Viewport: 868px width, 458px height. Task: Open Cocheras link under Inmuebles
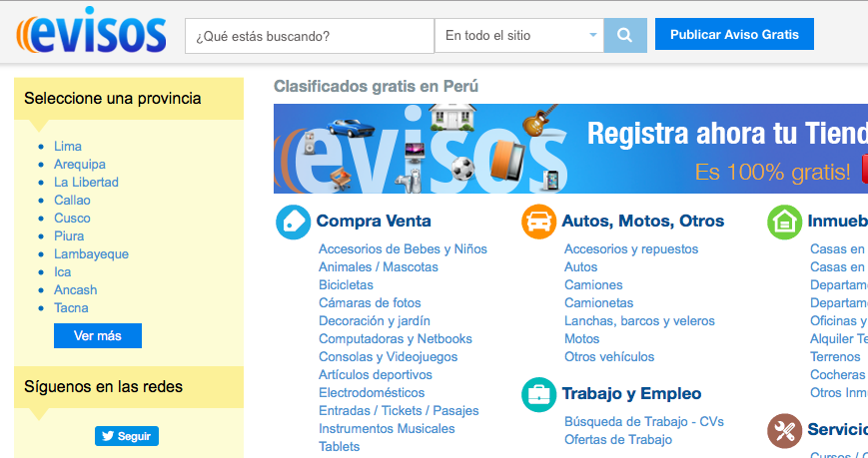pyautogui.click(x=837, y=375)
